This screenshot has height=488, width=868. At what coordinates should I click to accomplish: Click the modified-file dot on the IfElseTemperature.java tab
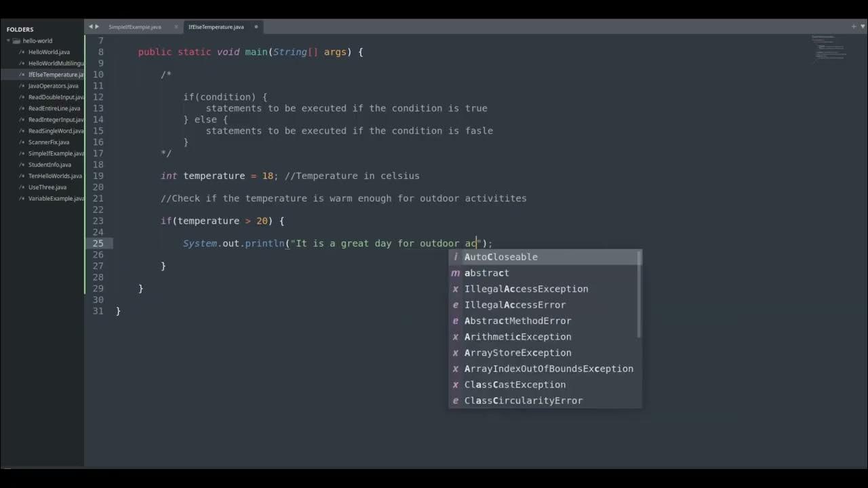256,26
